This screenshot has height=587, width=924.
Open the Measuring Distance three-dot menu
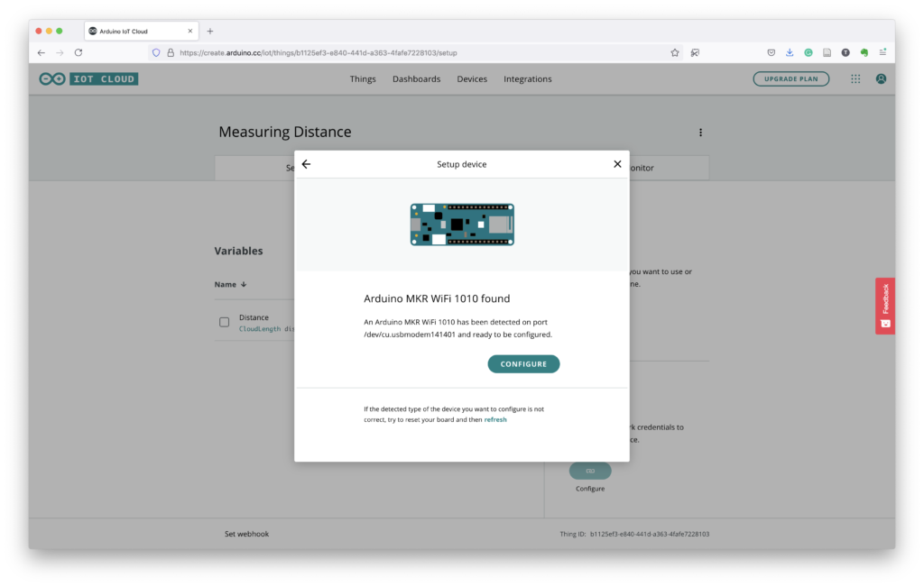pos(700,133)
